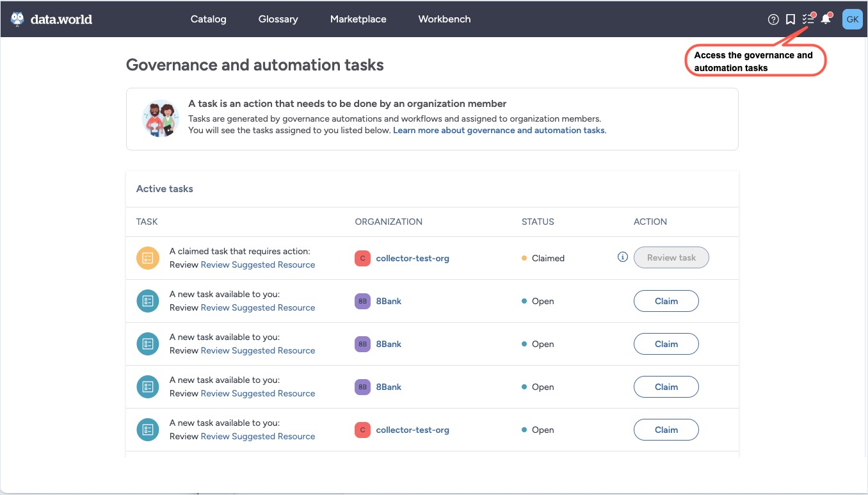Click the teal task icon in second 8Bank row
868x495 pixels.
tap(148, 344)
